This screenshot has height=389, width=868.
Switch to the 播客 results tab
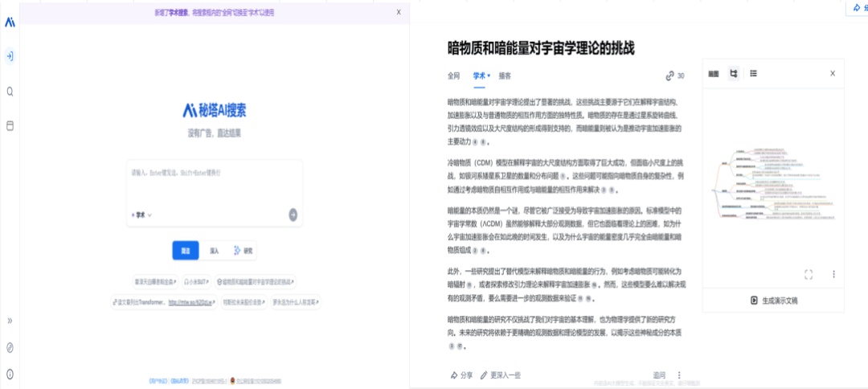point(505,76)
